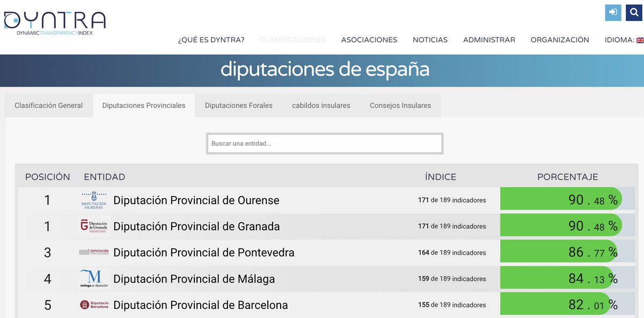
Task: Click the Málaga es diputación logo
Action: point(94,278)
